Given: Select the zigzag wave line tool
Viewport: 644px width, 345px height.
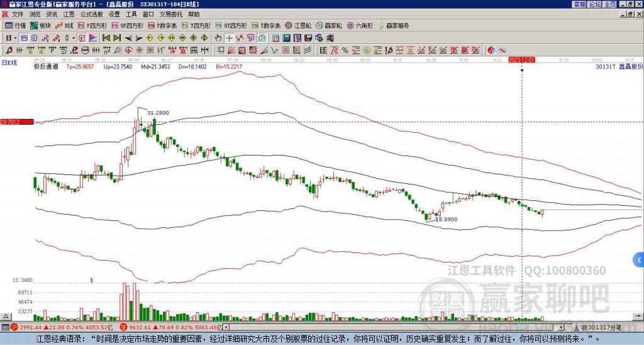Looking at the screenshot, I should [275, 50].
